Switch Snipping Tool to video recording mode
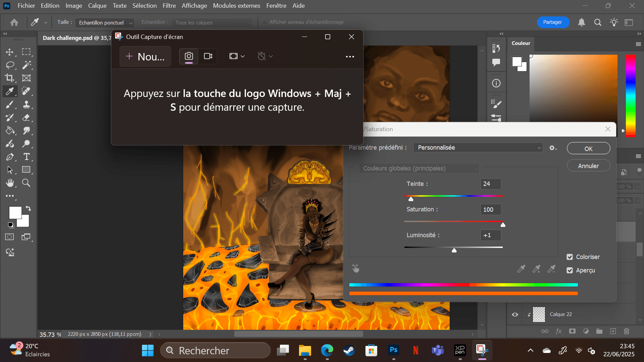 tap(208, 56)
